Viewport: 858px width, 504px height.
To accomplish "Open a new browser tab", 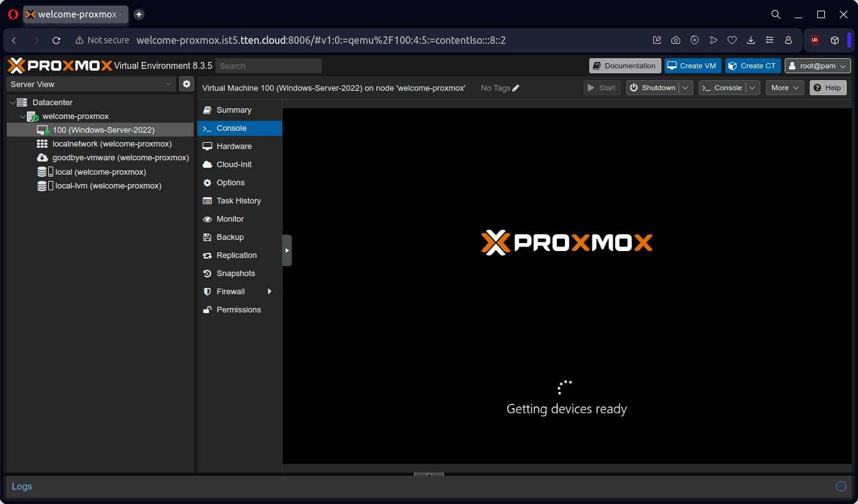I will (x=139, y=14).
